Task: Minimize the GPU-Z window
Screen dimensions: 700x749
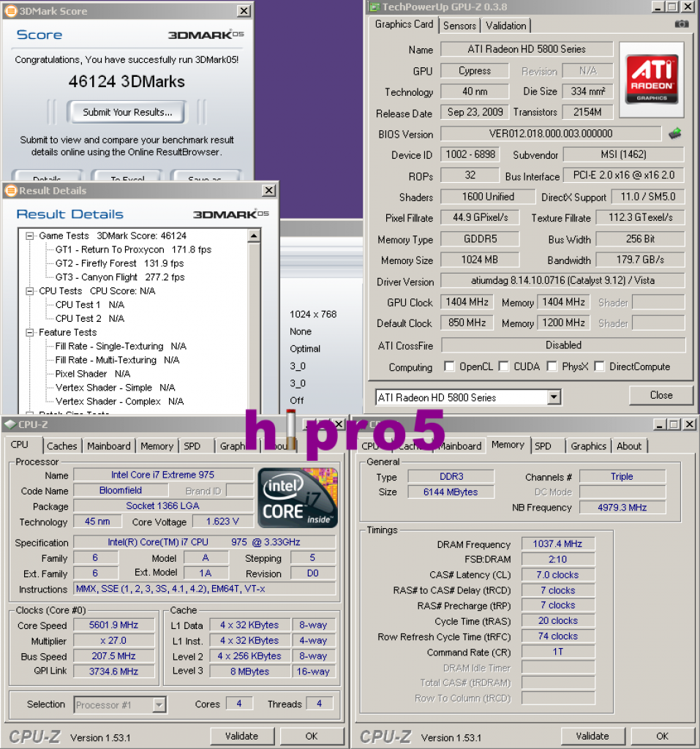Action: [x=658, y=7]
